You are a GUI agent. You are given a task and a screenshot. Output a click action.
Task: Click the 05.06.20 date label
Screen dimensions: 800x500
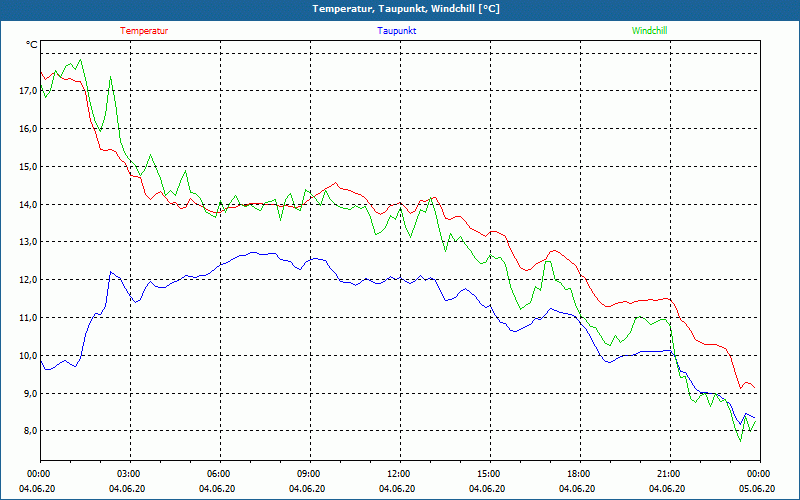click(758, 489)
